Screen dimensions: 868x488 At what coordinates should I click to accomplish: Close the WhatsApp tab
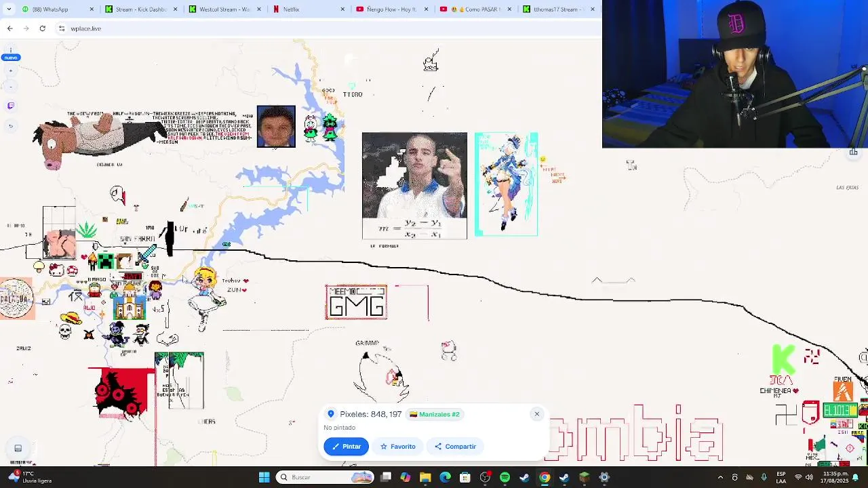click(x=92, y=9)
